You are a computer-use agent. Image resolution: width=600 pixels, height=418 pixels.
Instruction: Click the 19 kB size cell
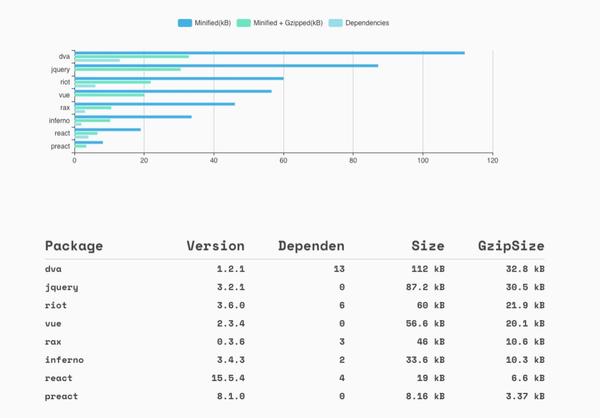431,378
